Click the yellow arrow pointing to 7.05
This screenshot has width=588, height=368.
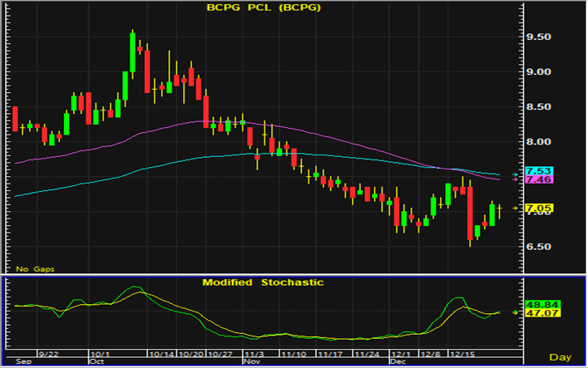515,207
